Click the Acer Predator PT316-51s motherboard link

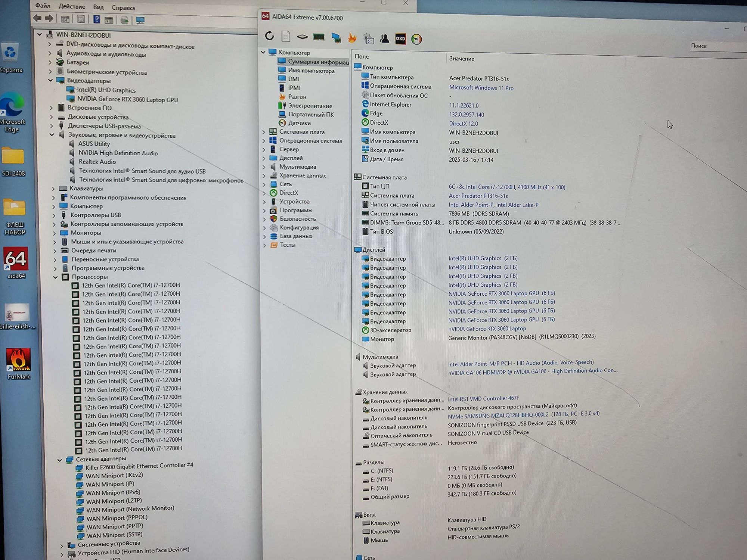click(x=478, y=196)
